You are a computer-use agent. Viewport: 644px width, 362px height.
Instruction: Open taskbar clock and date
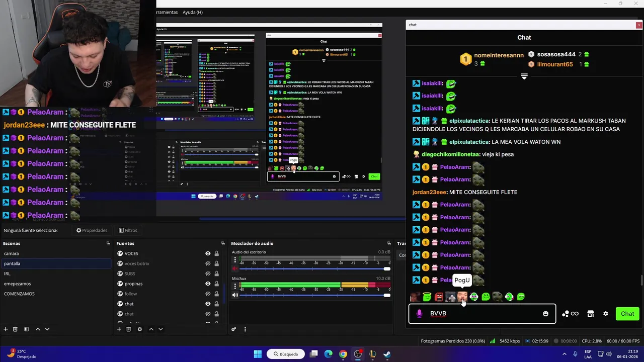pyautogui.click(x=626, y=354)
